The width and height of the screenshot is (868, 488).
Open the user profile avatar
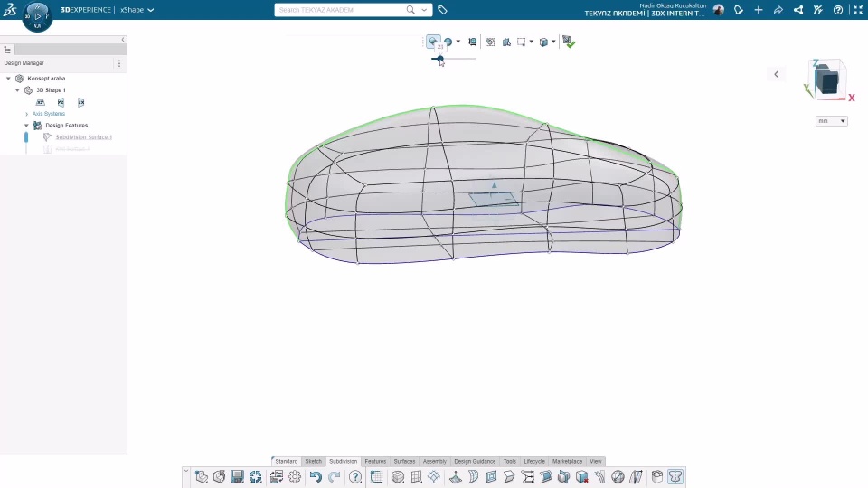719,10
